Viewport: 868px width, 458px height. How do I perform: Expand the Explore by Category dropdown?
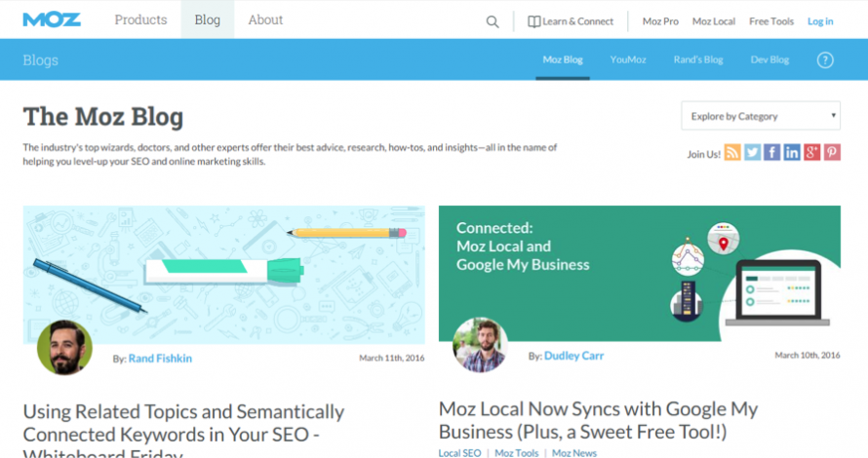click(761, 116)
